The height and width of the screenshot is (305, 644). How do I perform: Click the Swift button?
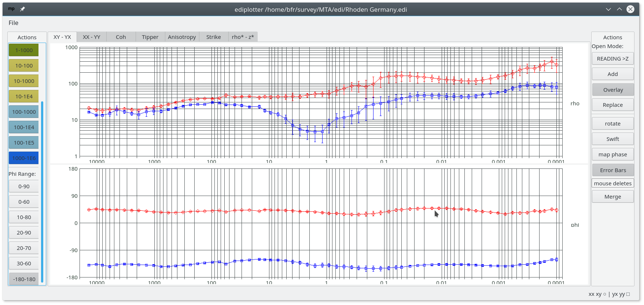pyautogui.click(x=612, y=139)
